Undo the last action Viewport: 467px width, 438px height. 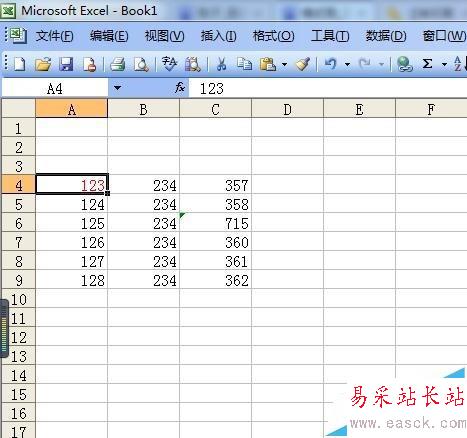click(x=330, y=64)
